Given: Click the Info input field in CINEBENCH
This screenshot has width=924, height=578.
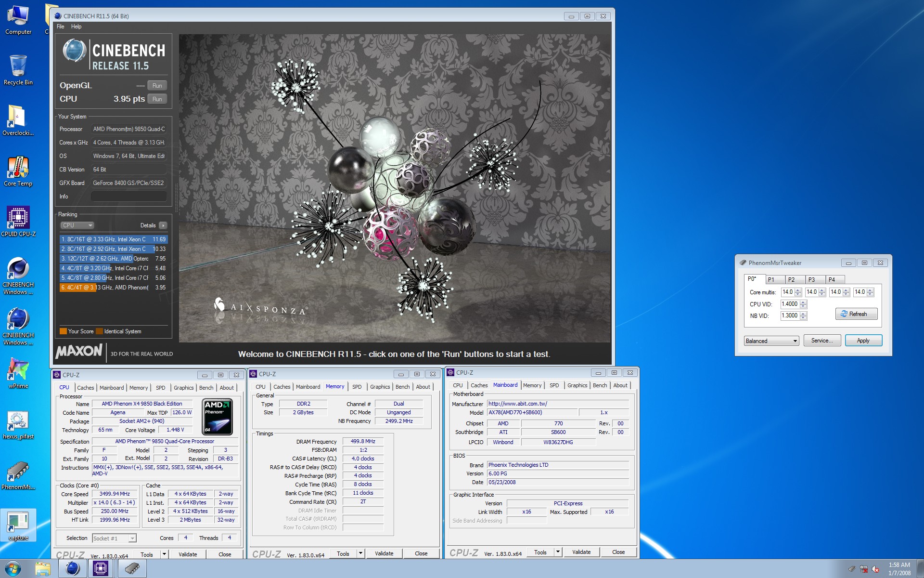Looking at the screenshot, I should pos(128,197).
